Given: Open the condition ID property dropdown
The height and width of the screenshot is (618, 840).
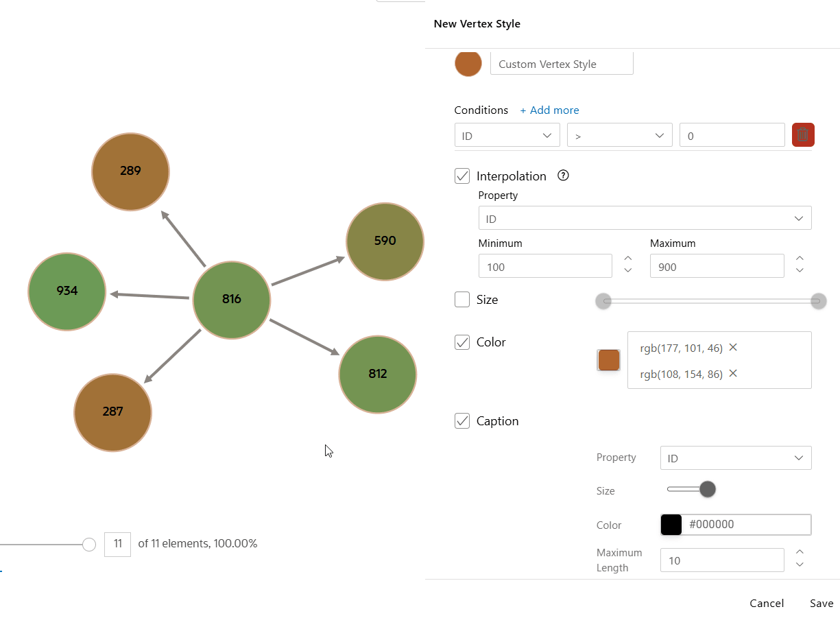Looking at the screenshot, I should point(507,135).
